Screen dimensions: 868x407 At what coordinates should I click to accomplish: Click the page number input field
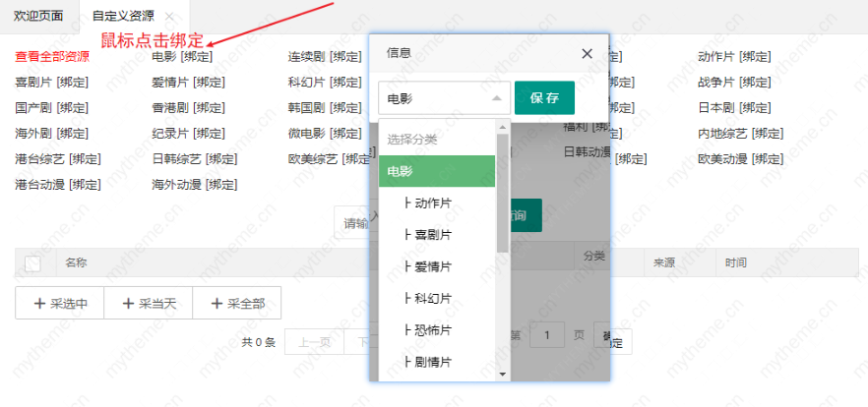pos(546,335)
